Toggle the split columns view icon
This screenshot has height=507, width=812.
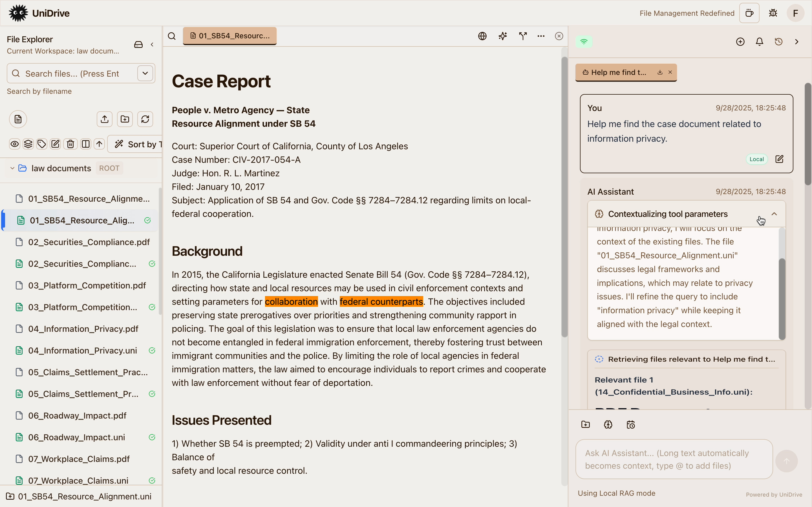[85, 144]
